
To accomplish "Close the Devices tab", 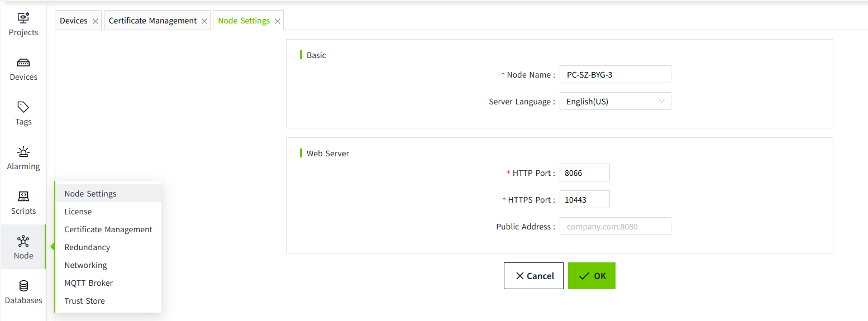I will coord(96,21).
